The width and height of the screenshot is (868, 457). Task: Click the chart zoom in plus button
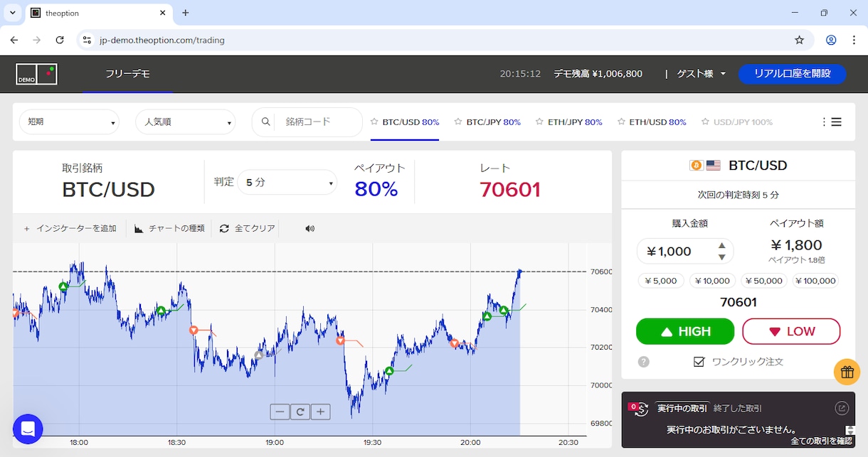(x=321, y=412)
